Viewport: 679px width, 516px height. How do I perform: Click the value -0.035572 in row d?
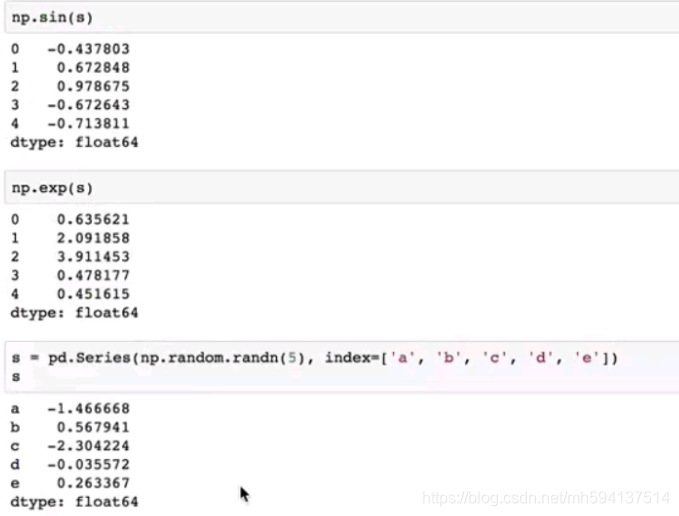tap(88, 464)
